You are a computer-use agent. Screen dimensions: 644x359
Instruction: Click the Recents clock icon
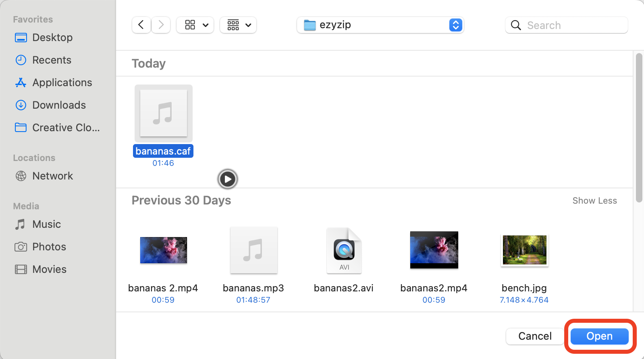(x=21, y=60)
